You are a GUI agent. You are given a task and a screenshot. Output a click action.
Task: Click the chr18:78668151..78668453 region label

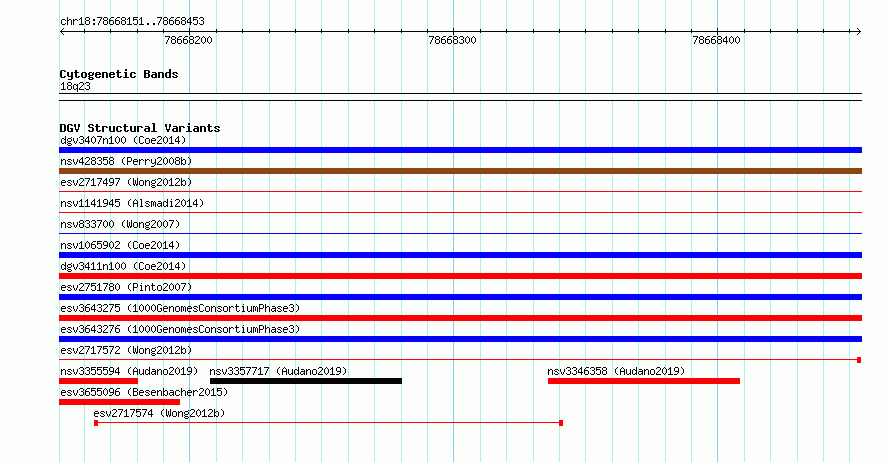(x=132, y=22)
